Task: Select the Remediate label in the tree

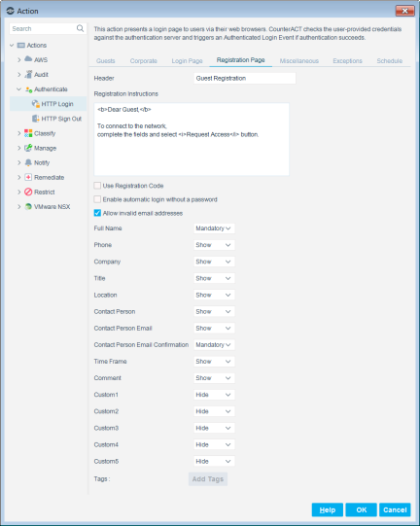Action: point(49,177)
